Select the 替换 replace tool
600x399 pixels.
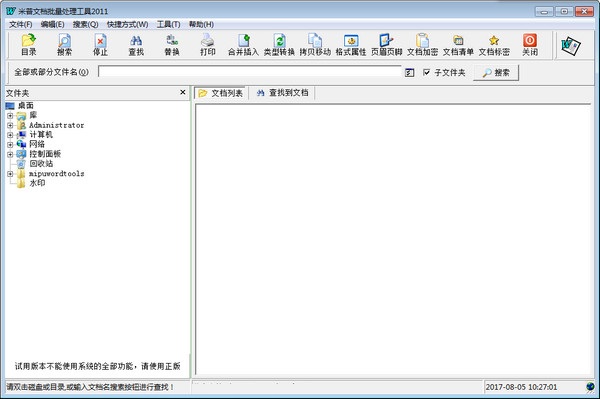tap(172, 45)
